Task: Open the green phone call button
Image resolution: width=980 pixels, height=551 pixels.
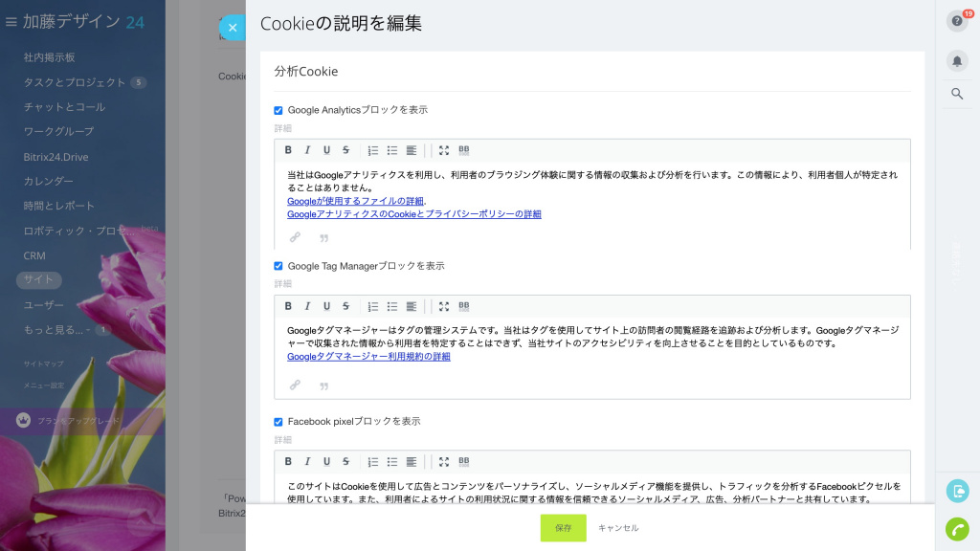Action: point(957,529)
